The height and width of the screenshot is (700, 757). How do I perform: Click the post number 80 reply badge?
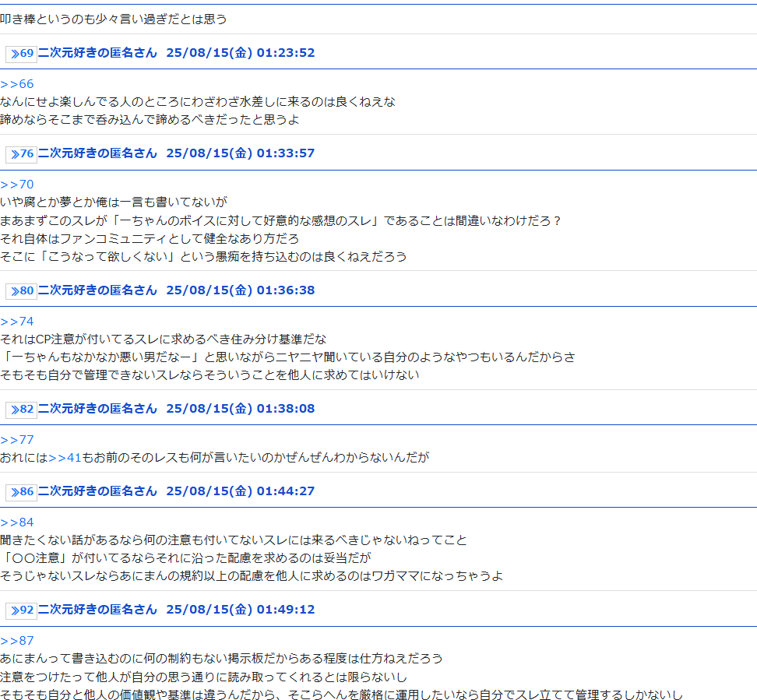click(22, 290)
